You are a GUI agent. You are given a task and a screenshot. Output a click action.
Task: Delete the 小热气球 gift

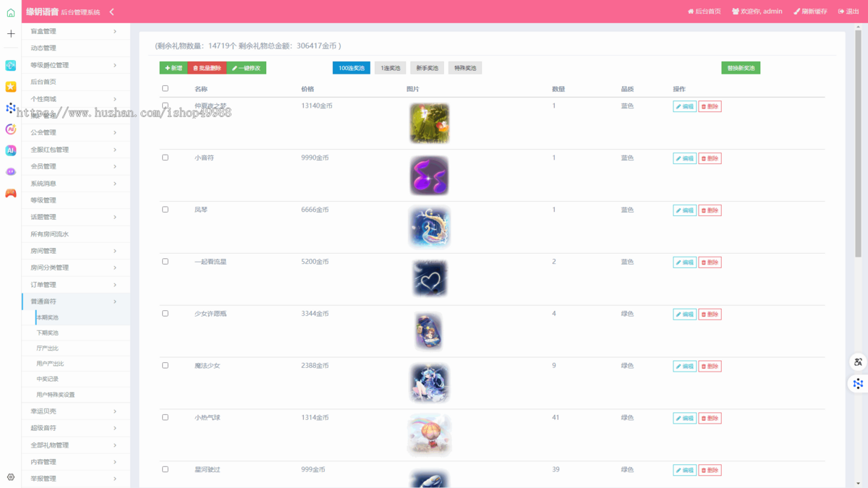coord(710,419)
